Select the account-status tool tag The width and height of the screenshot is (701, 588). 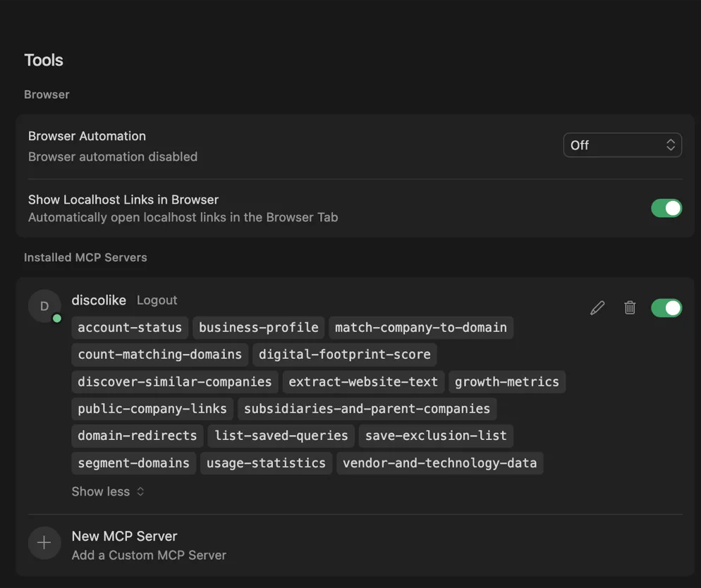tap(130, 328)
